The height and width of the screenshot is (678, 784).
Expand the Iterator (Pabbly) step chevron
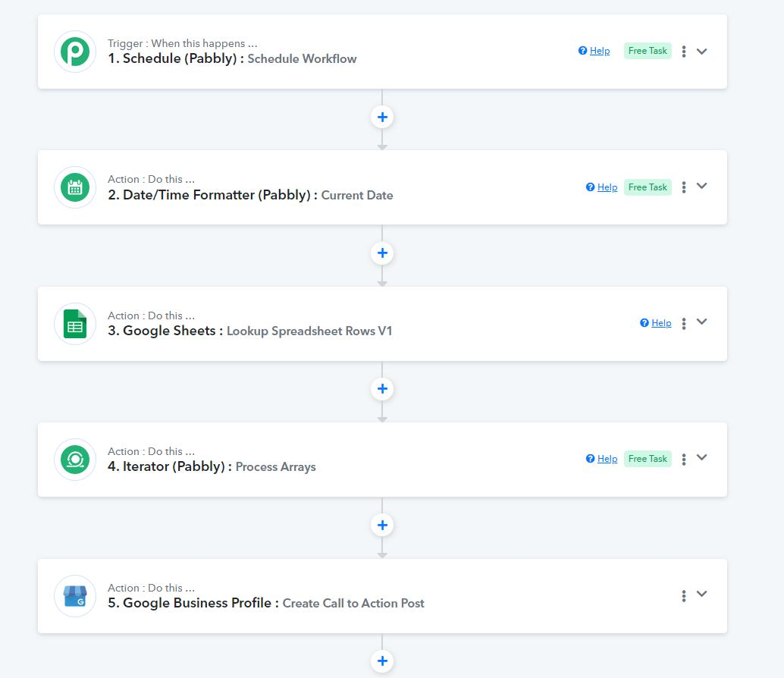tap(702, 457)
